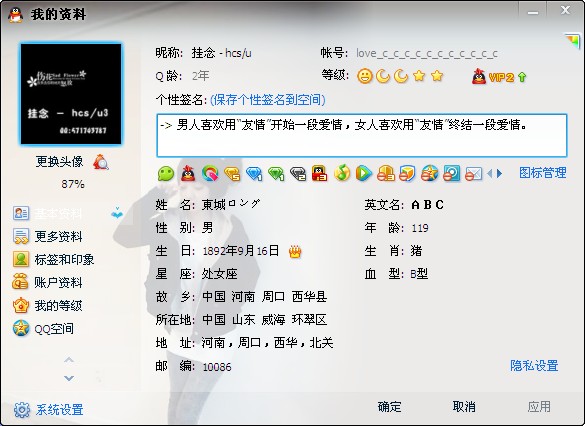
Task: Open 隐私设置 privacy settings link
Action: 534,366
